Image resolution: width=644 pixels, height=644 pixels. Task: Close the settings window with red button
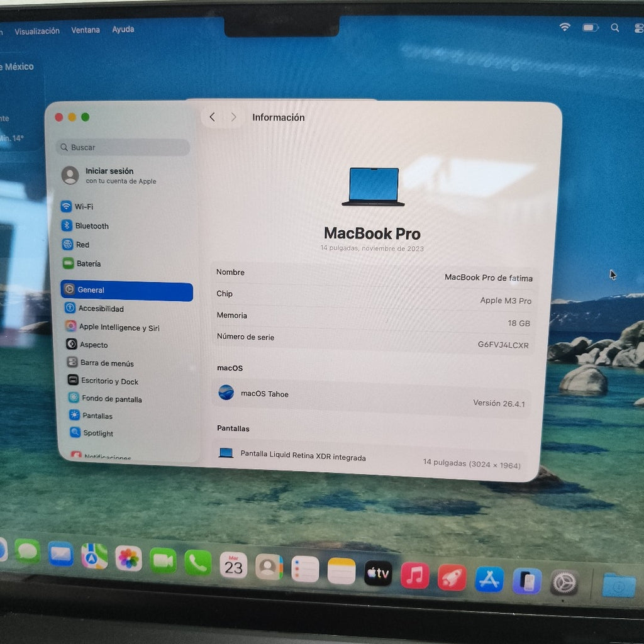coord(58,118)
